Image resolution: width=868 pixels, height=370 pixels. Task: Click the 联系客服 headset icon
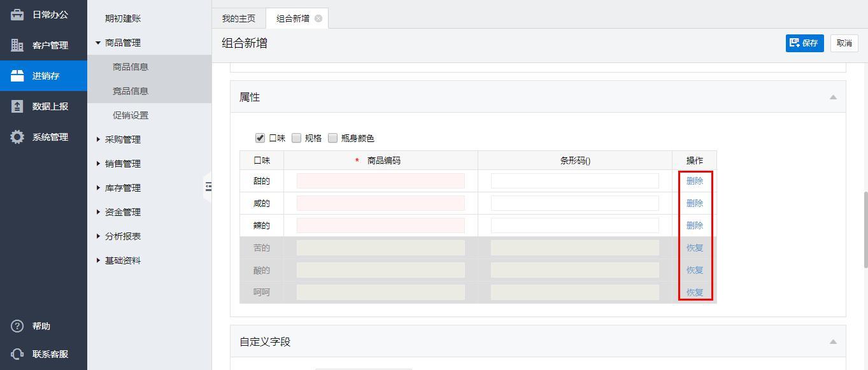point(17,354)
